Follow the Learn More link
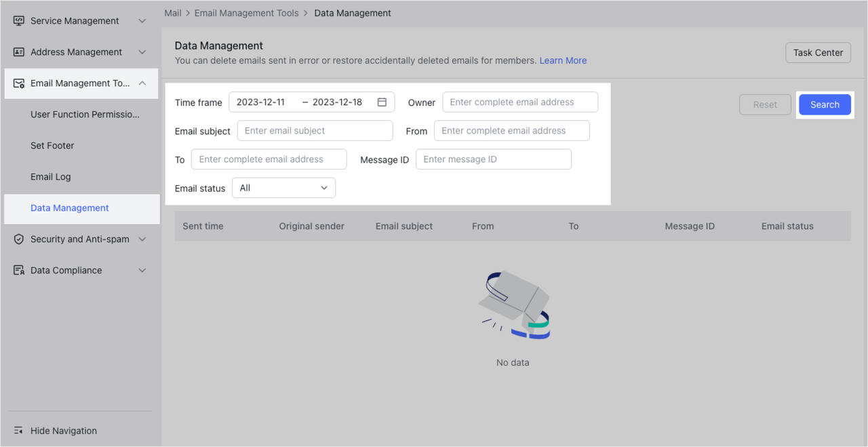Image resolution: width=868 pixels, height=447 pixels. coord(563,60)
